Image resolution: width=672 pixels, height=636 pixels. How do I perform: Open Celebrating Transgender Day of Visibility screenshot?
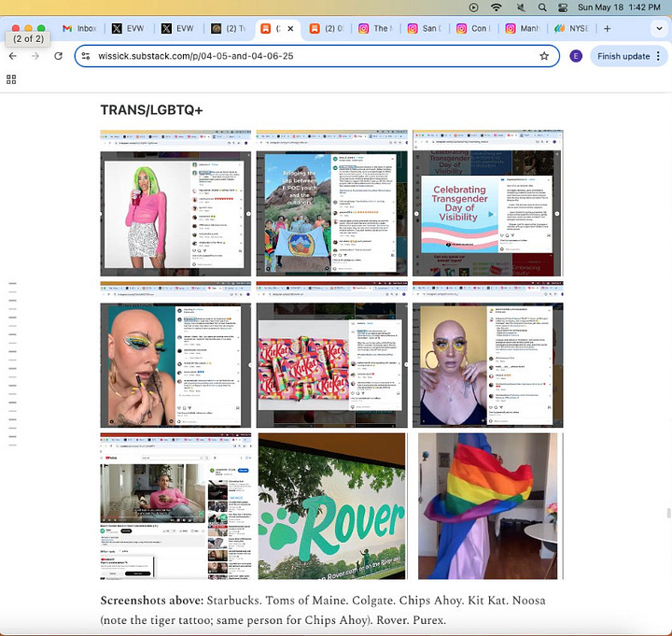tap(488, 203)
